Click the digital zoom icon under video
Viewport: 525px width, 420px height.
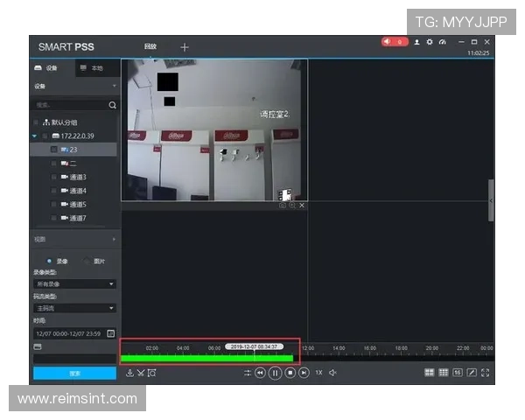point(292,206)
